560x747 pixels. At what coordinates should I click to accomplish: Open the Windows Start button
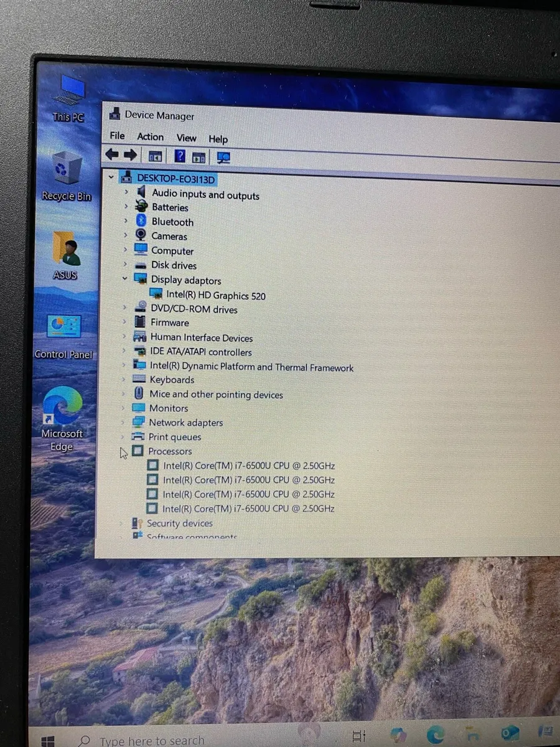pos(47,741)
